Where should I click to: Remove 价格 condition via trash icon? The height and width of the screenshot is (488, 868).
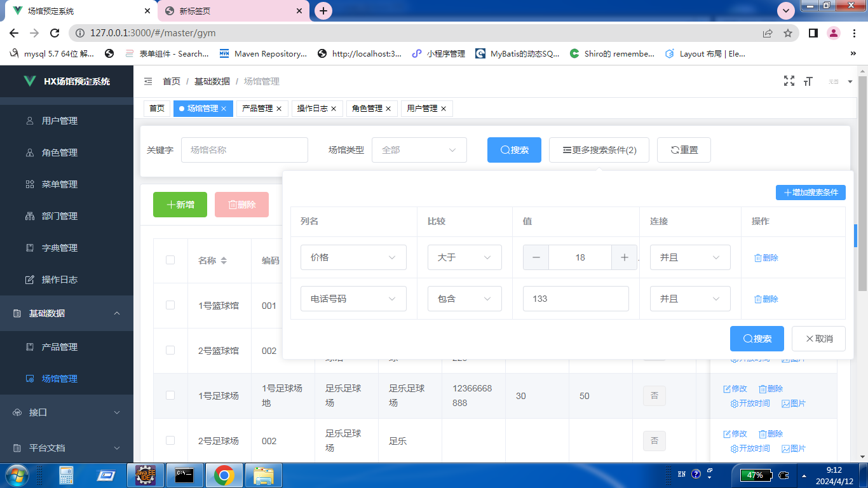(x=764, y=257)
